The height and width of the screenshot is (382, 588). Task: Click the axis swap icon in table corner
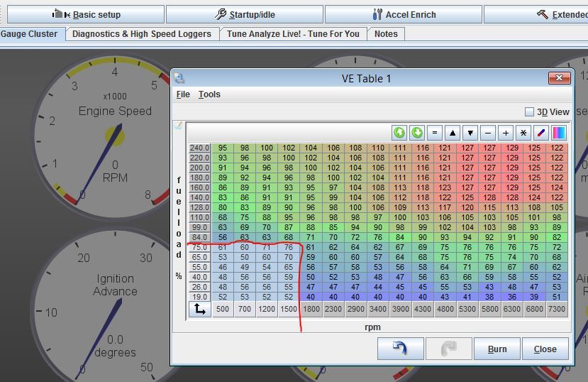tap(200, 309)
